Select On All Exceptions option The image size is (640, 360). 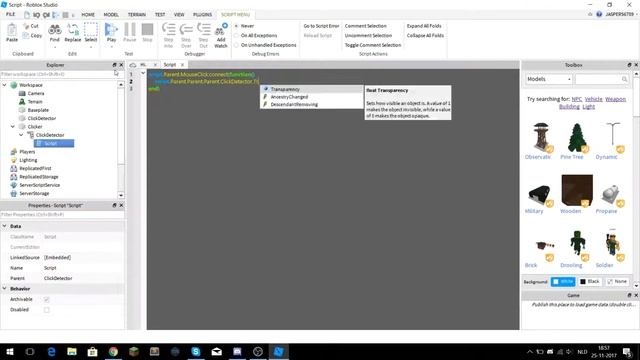236,36
